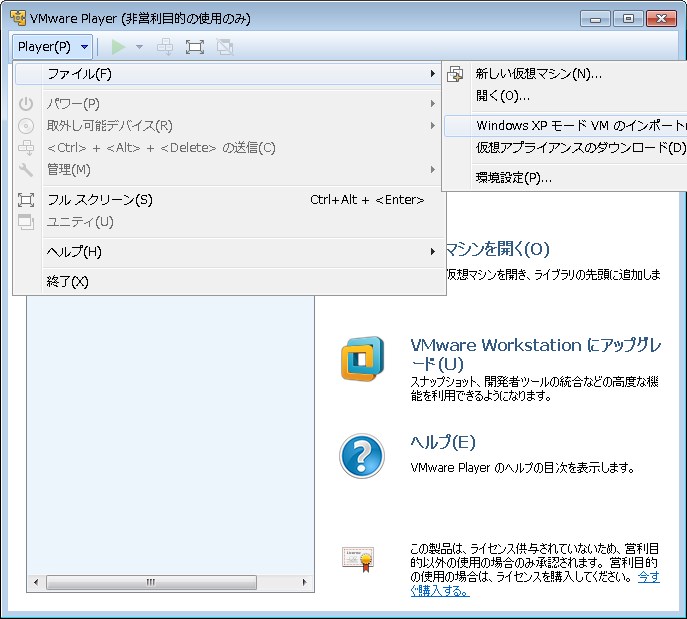Expand the 取外し可能デバイス(R) submenu arrow
687x619 pixels.
pyautogui.click(x=432, y=126)
